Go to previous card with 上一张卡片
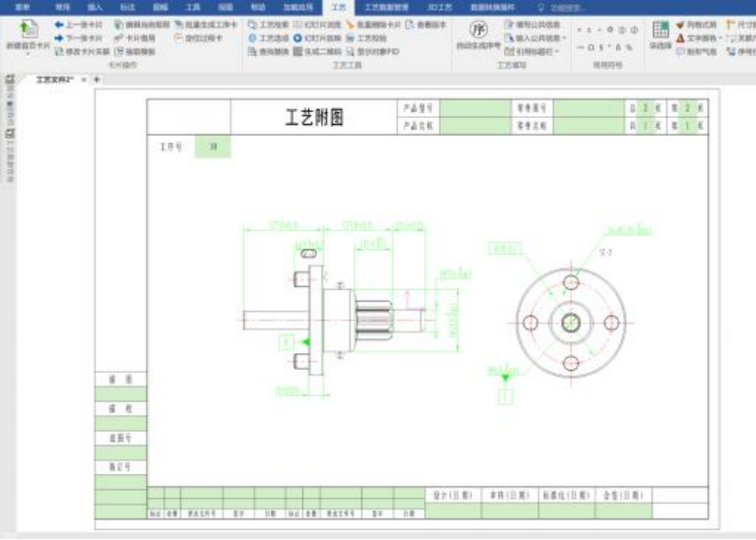Screen dimensions: 756x540 coord(77,24)
